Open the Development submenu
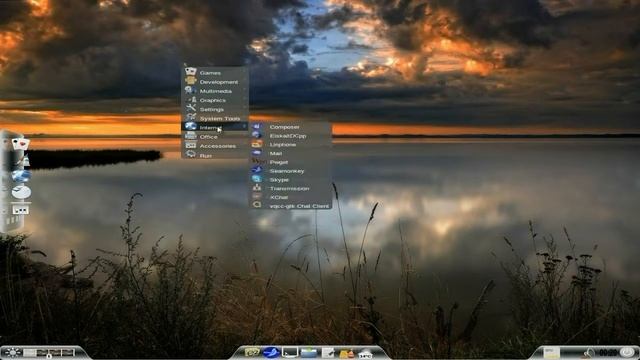 pos(215,82)
